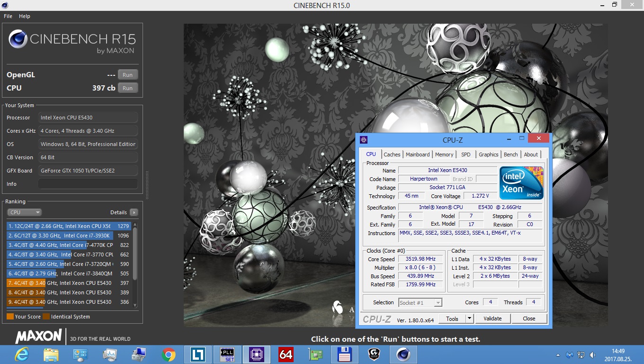Switch to the Mainboard tab in CPU-Z

418,154
